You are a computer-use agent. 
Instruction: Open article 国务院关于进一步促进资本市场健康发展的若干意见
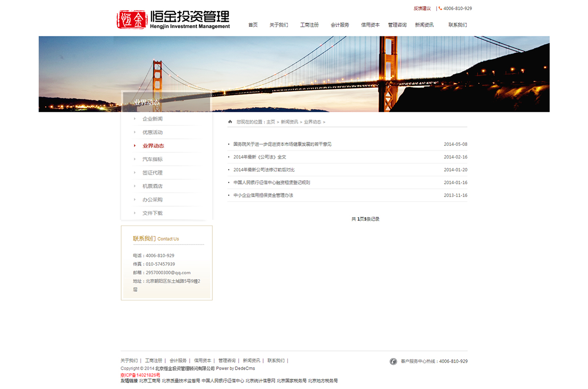click(x=282, y=144)
